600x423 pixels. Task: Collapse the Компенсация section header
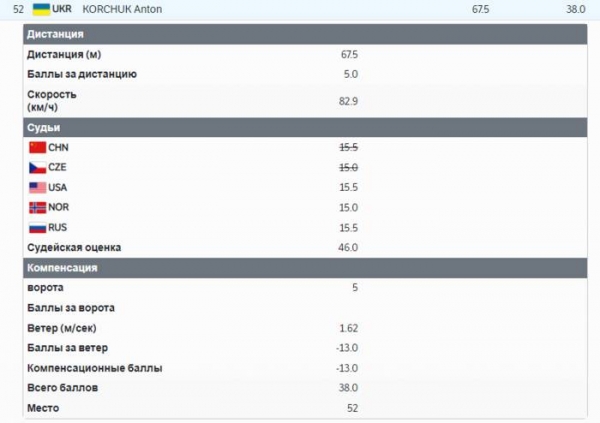305,268
